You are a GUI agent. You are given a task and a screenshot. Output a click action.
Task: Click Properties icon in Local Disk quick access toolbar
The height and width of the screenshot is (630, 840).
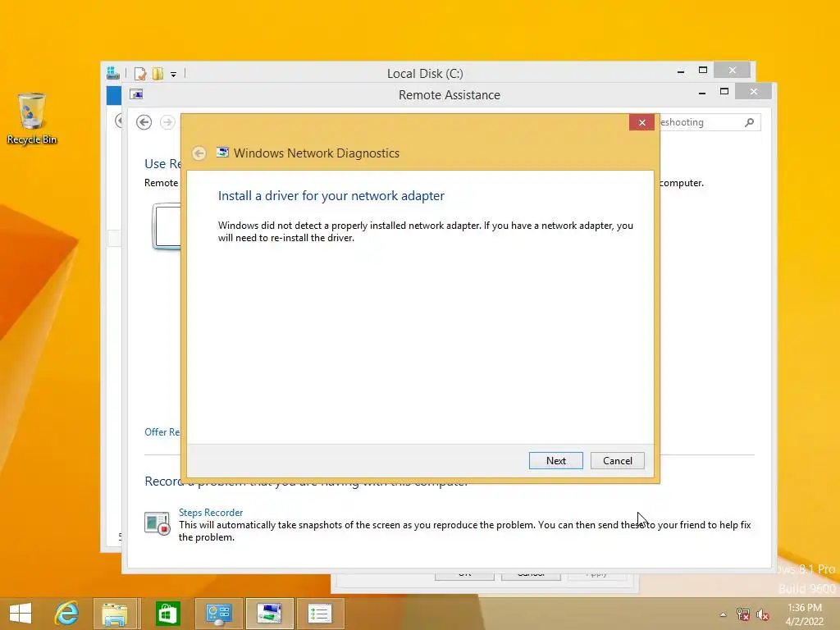[x=140, y=73]
